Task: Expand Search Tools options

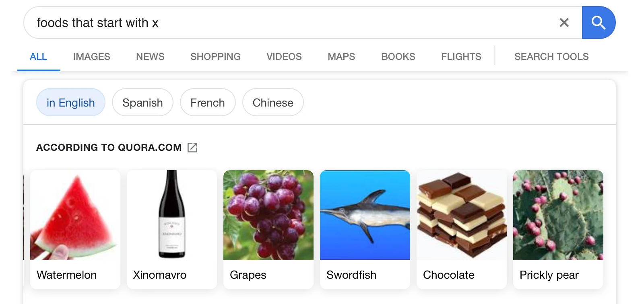Action: point(551,57)
